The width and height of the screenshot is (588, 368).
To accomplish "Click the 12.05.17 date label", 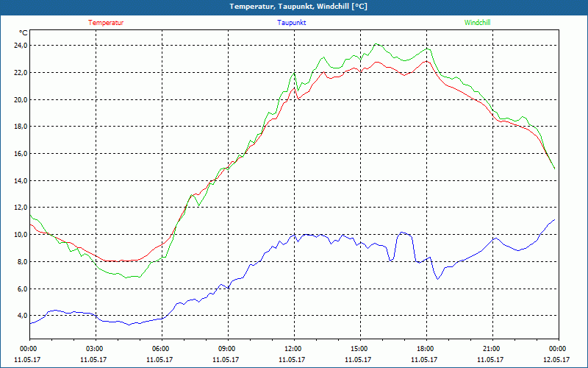I will [x=556, y=360].
